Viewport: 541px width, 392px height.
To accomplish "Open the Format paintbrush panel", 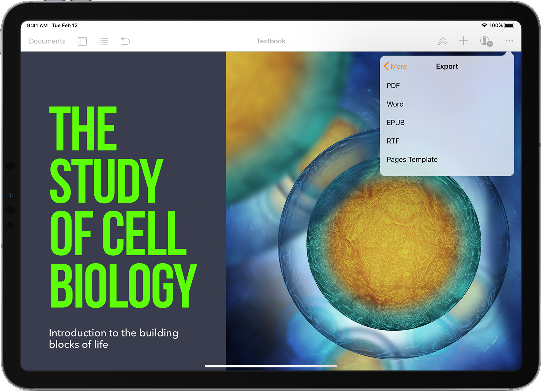I will click(442, 41).
